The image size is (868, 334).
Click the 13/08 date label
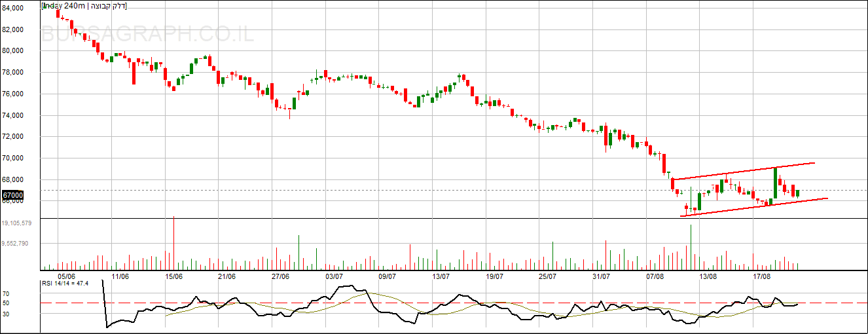click(708, 276)
